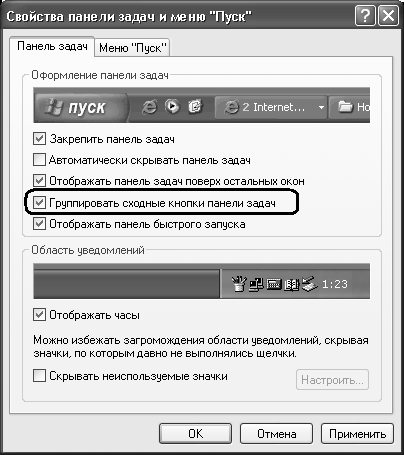Click the media player quick launch icon

tap(172, 107)
